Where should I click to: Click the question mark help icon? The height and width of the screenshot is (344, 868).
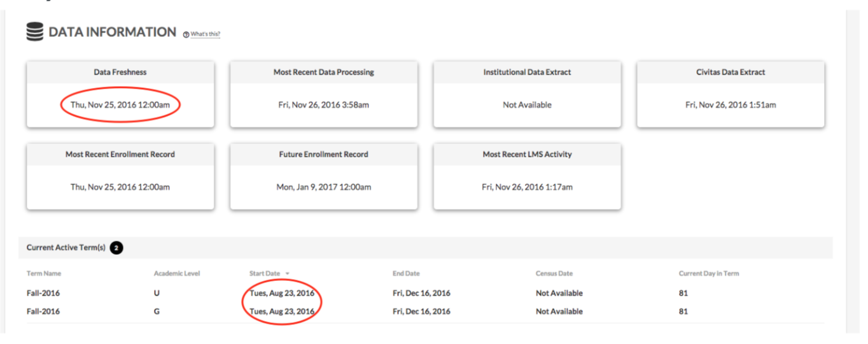tap(186, 34)
